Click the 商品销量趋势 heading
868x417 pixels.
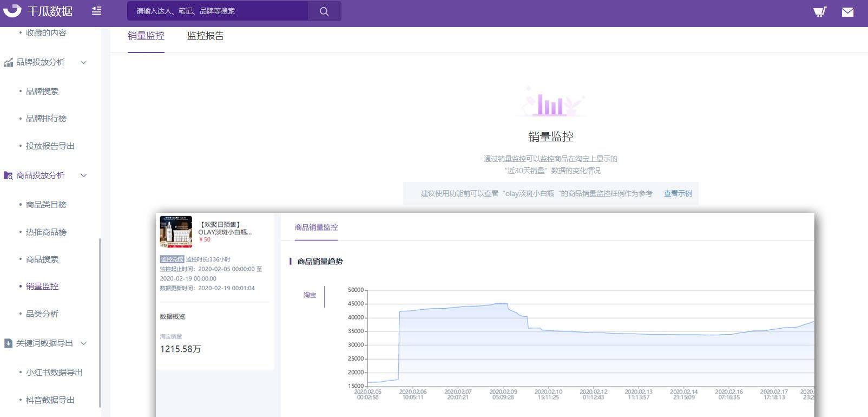(x=320, y=262)
